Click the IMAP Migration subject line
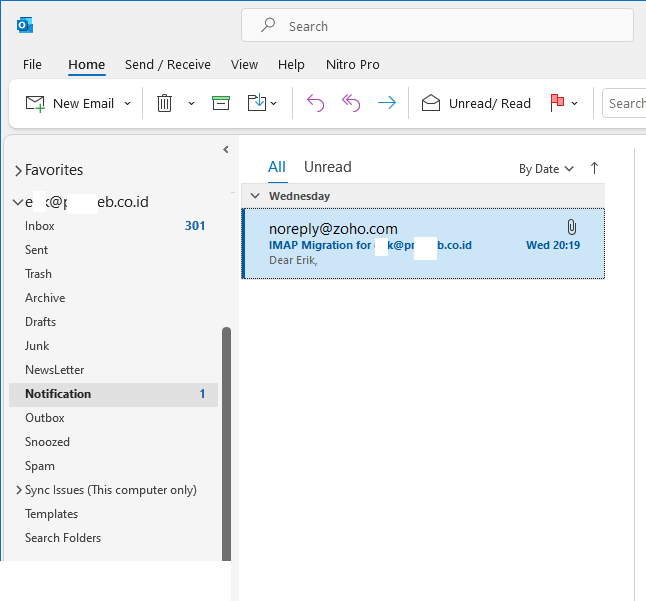Screen dimensions: 646x601 [370, 246]
